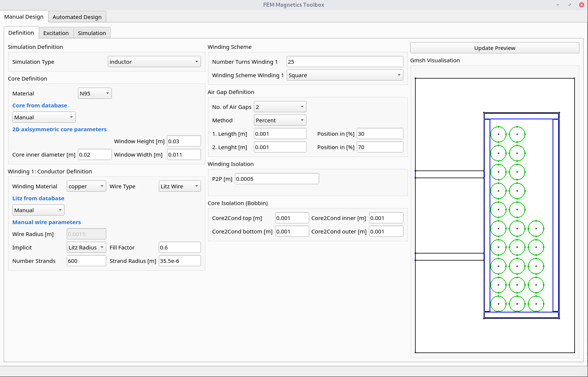Click the first Position in [%] field showing 30

[380, 133]
